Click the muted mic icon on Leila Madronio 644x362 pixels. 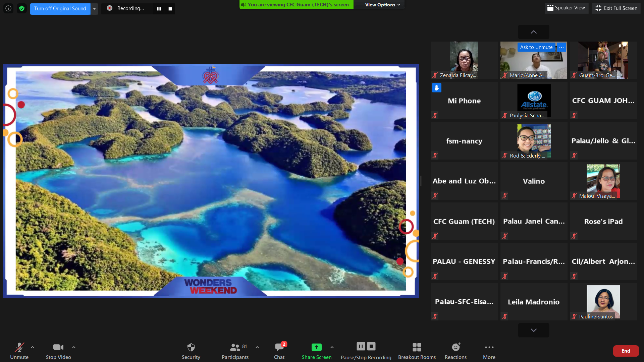pos(505,316)
